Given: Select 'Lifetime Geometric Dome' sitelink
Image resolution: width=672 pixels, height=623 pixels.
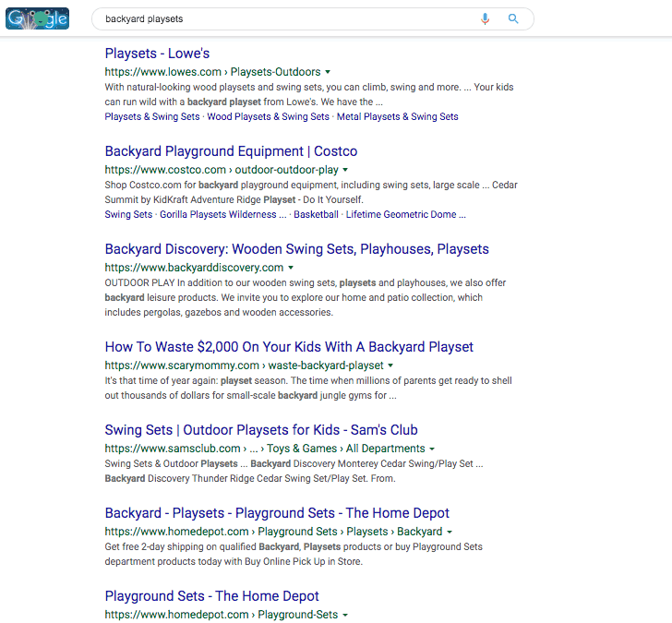Looking at the screenshot, I should click(402, 215).
